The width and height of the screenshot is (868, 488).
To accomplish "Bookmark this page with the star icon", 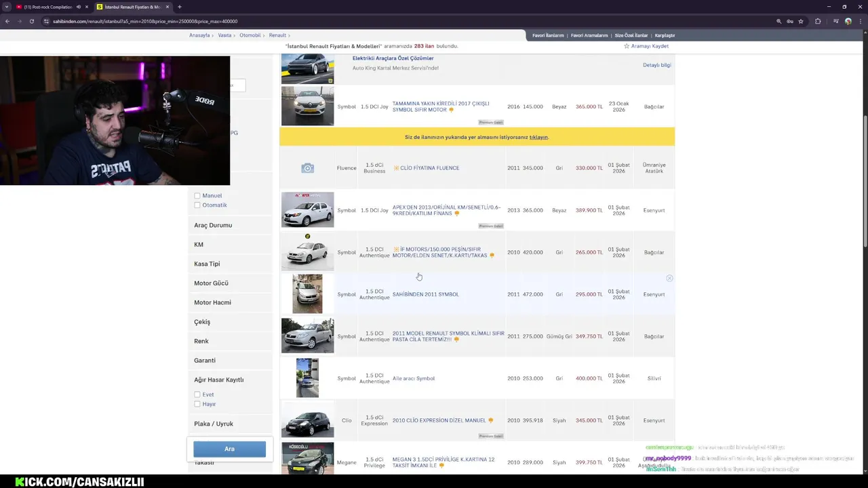I will 801,21.
